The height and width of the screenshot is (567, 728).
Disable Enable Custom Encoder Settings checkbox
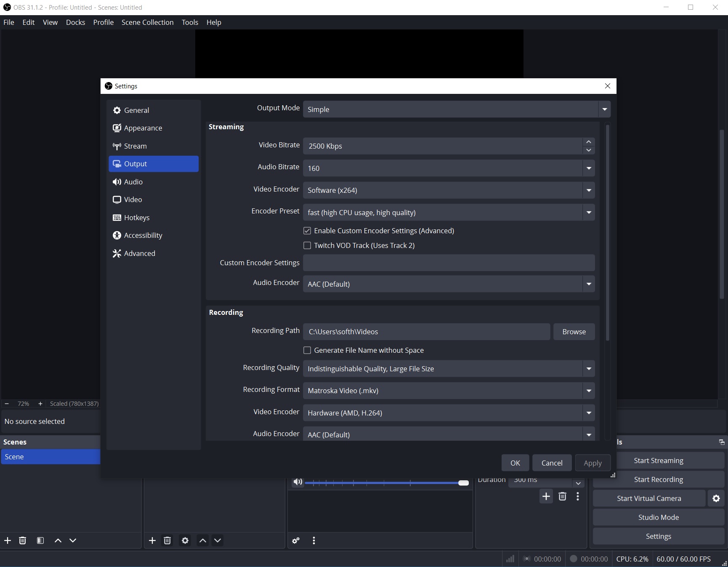click(307, 231)
